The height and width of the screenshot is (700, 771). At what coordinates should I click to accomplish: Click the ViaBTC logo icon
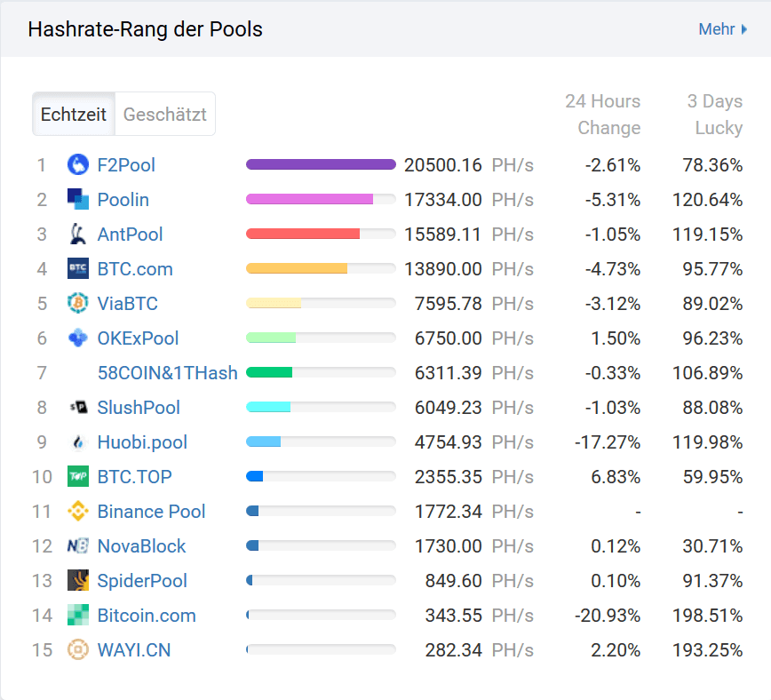[x=78, y=304]
